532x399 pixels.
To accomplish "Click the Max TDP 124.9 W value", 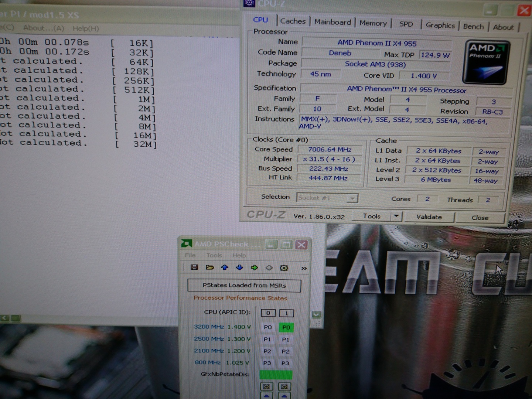I will click(x=435, y=55).
